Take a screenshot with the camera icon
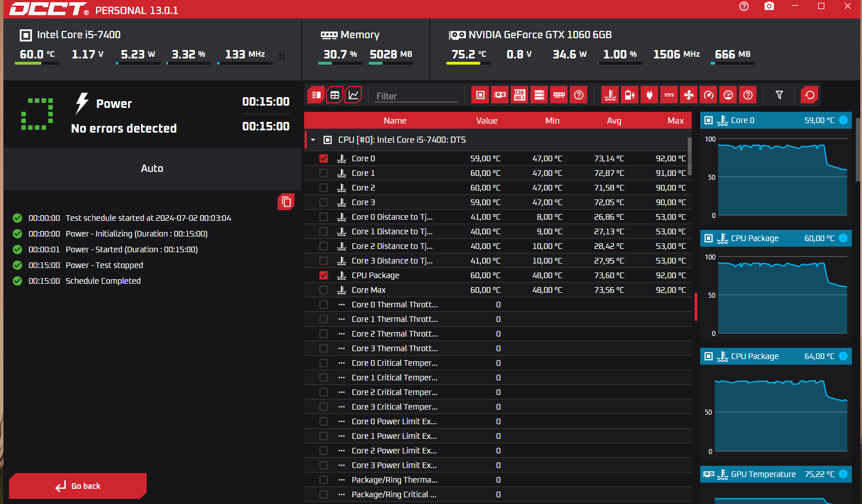This screenshot has width=862, height=504. [x=769, y=6]
